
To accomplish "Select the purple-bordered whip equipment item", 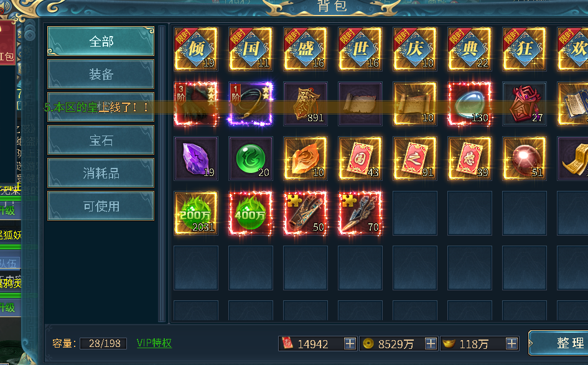I will (251, 103).
